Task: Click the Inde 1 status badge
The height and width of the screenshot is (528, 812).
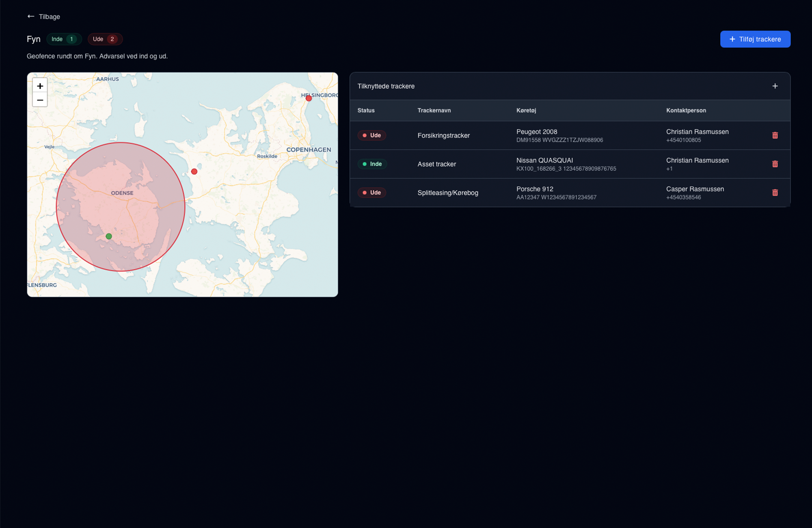Action: (64, 39)
